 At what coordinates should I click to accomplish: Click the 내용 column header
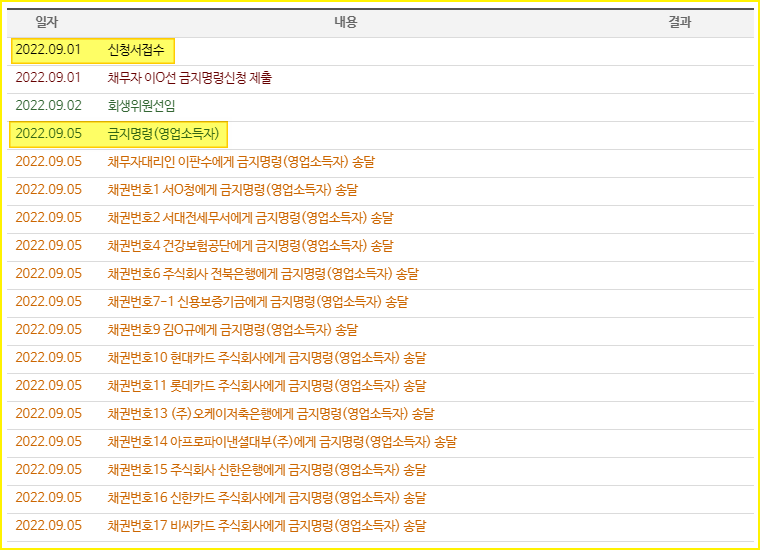pos(346,22)
